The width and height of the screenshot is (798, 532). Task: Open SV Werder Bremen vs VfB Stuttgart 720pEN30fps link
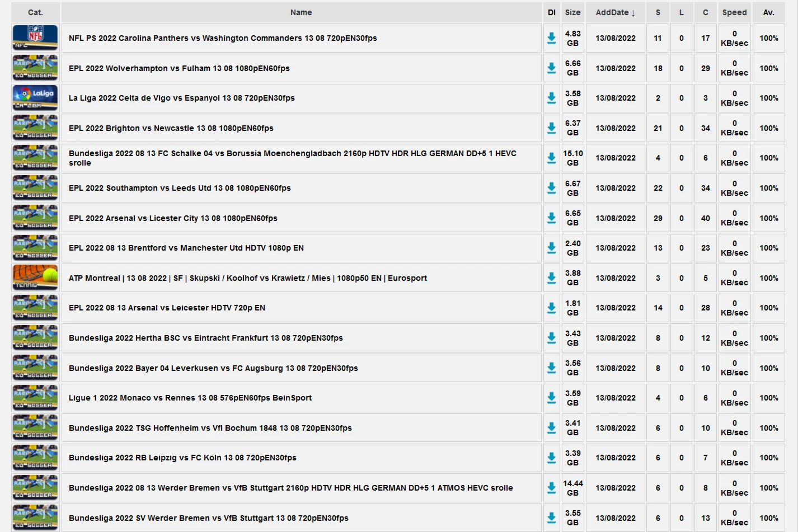pyautogui.click(x=209, y=518)
